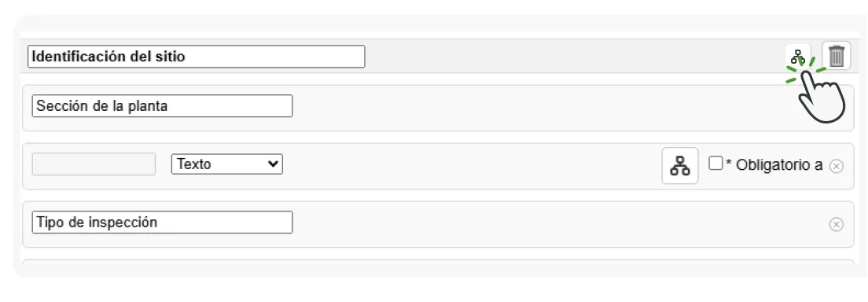The image size is (868, 302).
Task: Open the Texto field type dropdown
Action: tap(227, 164)
